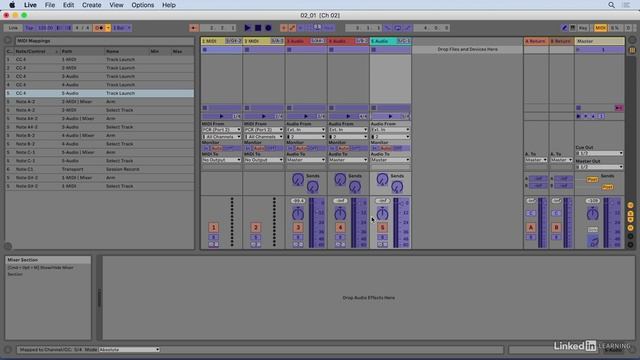Open the Options menu

pyautogui.click(x=142, y=5)
